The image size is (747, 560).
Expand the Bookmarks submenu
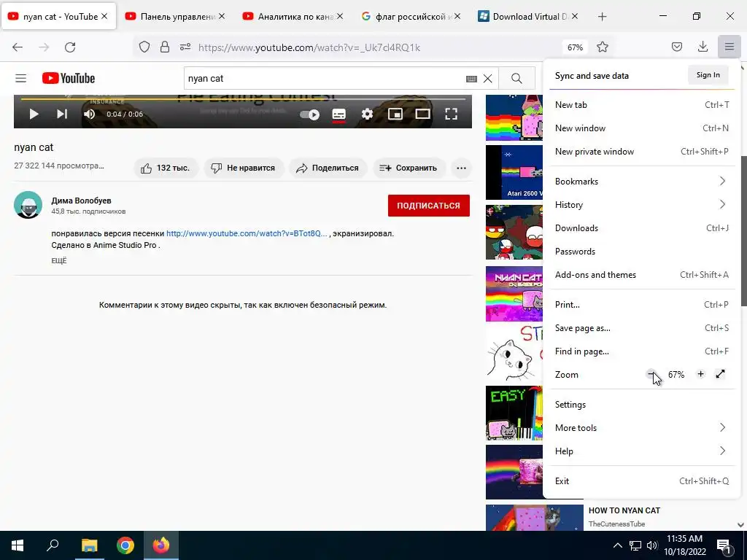point(642,182)
